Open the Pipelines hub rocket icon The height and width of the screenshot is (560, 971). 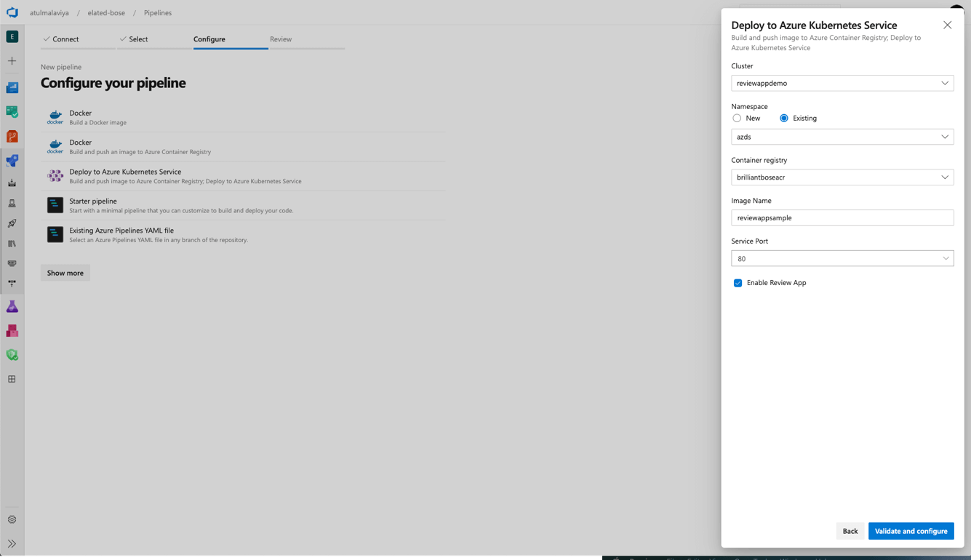click(x=12, y=161)
